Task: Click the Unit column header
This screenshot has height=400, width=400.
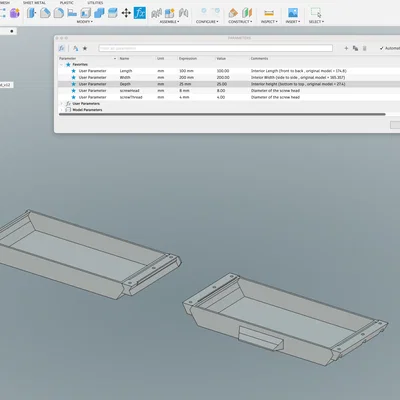Action: 161,59
